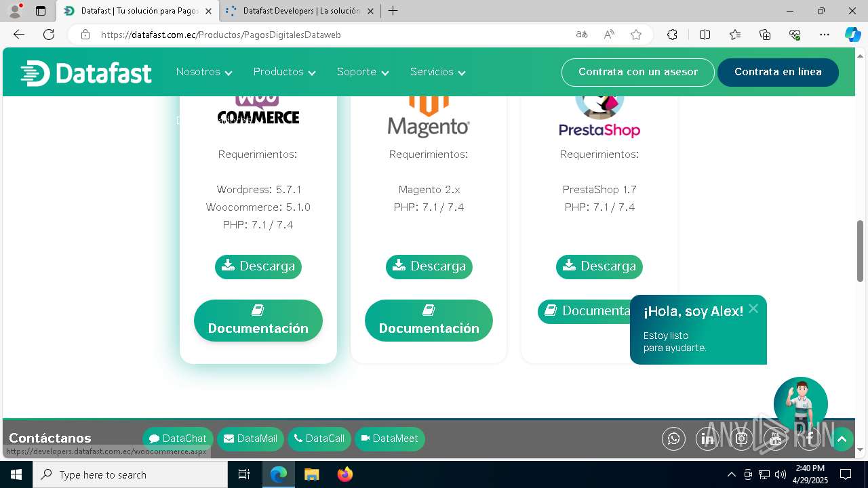The image size is (868, 488).
Task: Open the Instagram social icon
Action: pyautogui.click(x=741, y=439)
